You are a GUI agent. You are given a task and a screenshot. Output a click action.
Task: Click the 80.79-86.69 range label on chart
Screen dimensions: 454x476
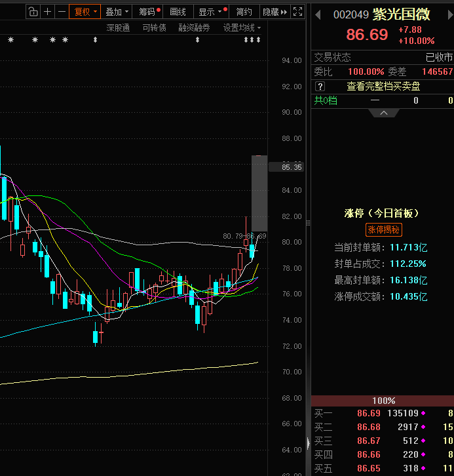tap(244, 236)
